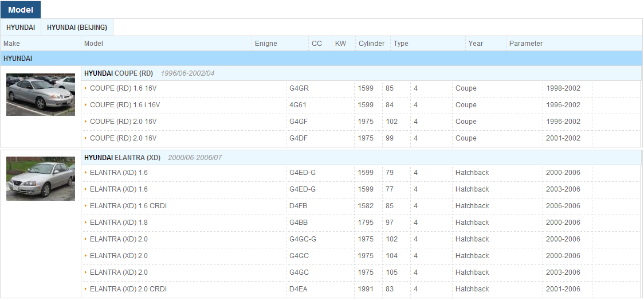Click the Enigne column header
The width and height of the screenshot is (644, 300).
point(266,44)
